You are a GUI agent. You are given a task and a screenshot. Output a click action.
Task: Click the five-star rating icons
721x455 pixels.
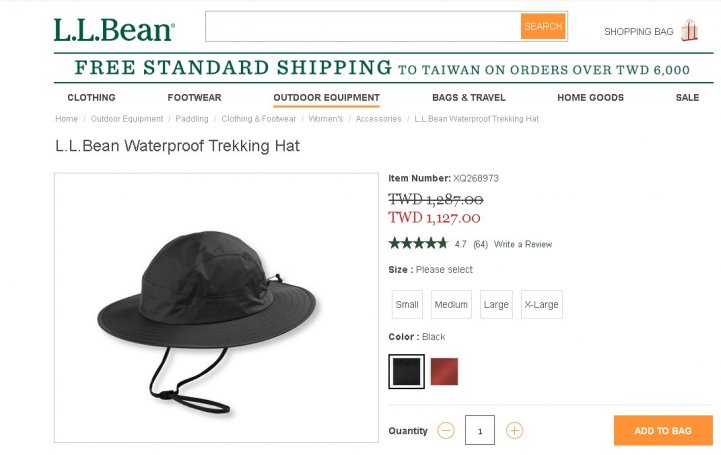[x=418, y=244]
